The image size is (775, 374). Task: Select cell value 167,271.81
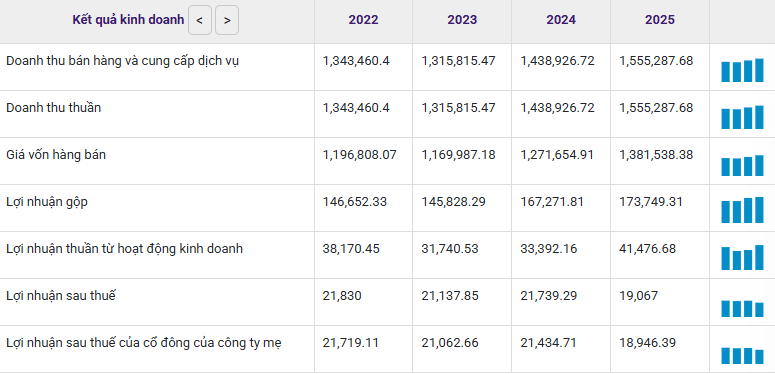(x=552, y=202)
